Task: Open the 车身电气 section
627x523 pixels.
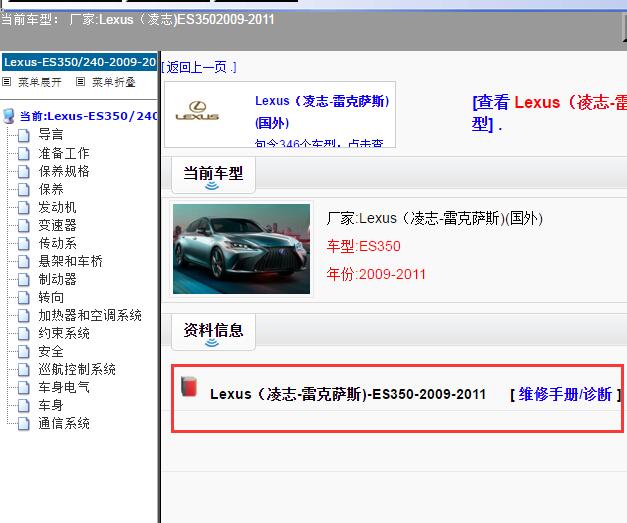Action: pos(64,387)
